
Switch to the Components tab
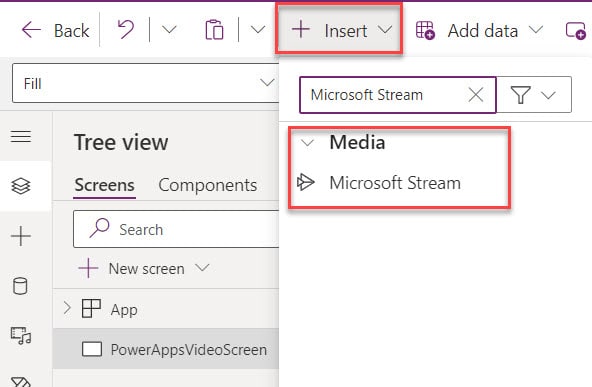pyautogui.click(x=208, y=185)
